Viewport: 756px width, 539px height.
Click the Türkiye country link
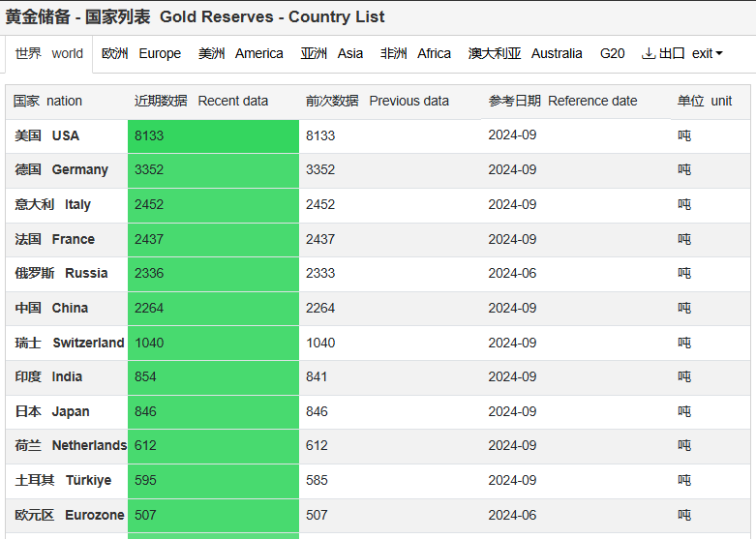[63, 480]
